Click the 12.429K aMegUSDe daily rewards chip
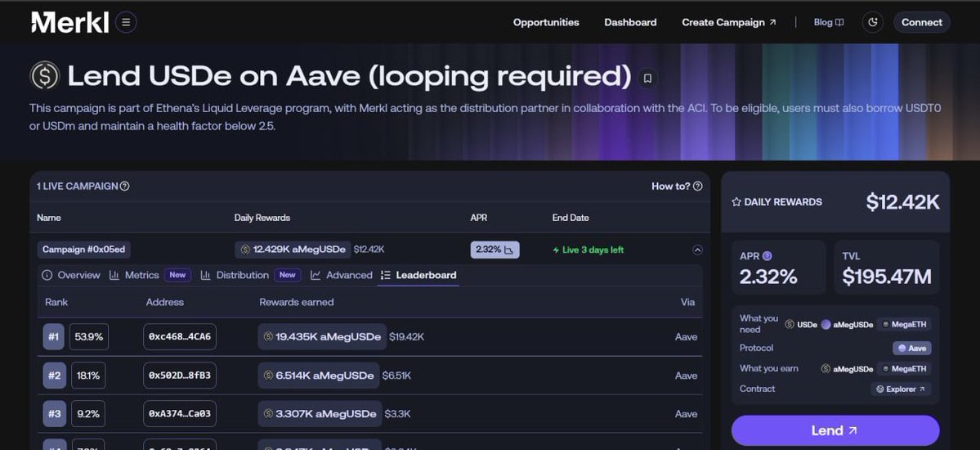 pos(293,250)
